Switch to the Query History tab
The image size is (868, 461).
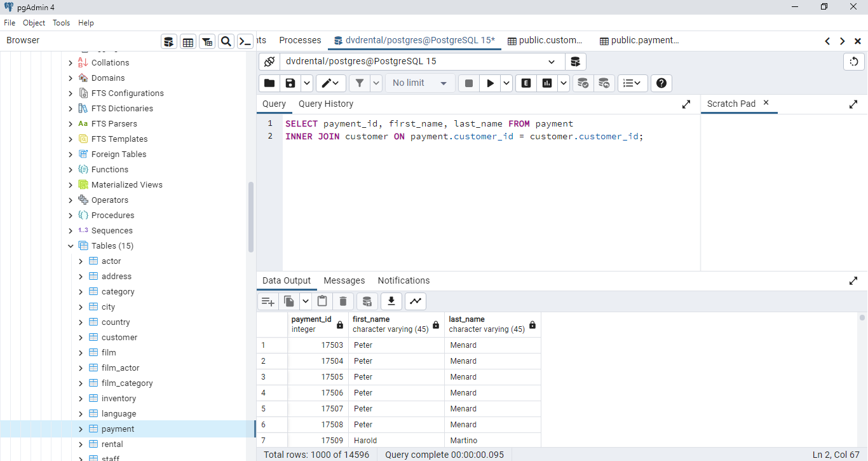click(326, 104)
